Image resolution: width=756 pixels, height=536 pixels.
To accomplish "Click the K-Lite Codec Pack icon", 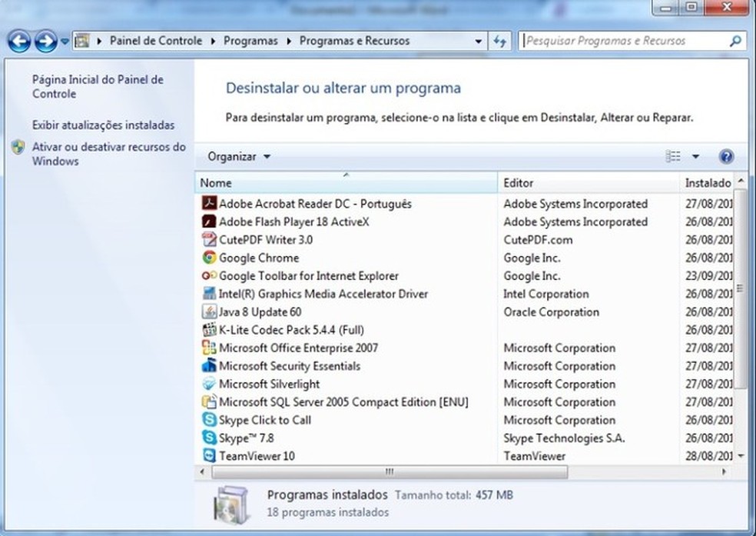I will click(209, 329).
